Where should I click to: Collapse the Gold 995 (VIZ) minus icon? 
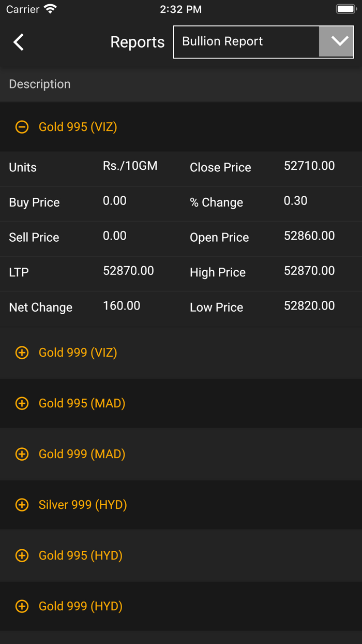(x=22, y=127)
